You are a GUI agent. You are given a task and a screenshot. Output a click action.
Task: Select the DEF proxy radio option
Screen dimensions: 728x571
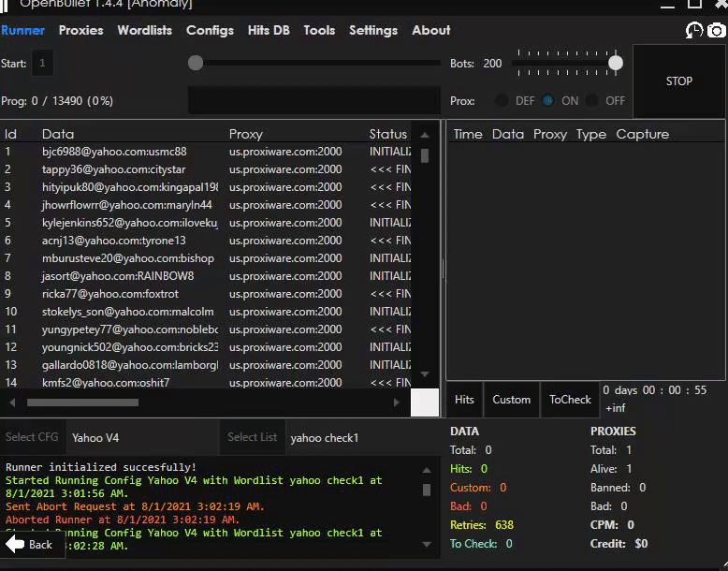(502, 100)
